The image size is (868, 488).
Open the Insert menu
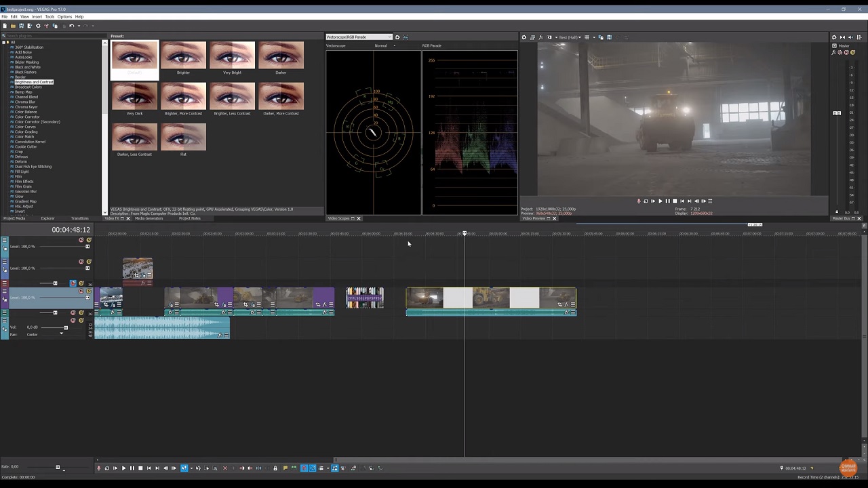37,16
